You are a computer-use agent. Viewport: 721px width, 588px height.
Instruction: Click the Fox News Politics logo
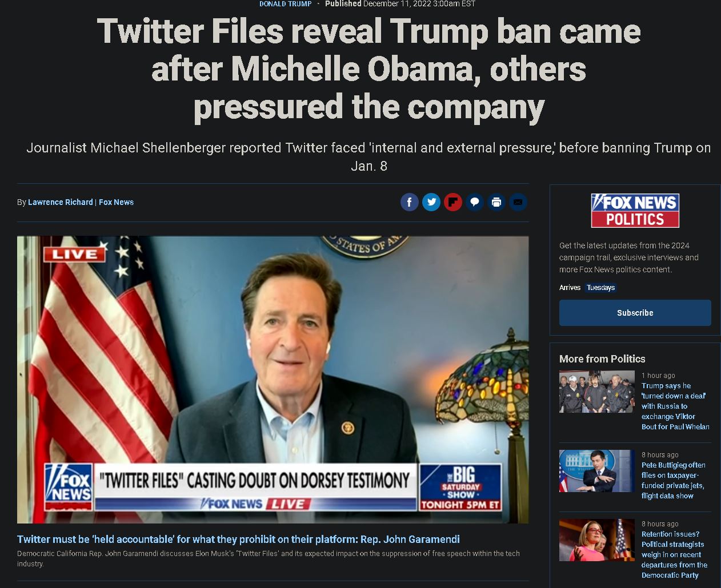[635, 211]
